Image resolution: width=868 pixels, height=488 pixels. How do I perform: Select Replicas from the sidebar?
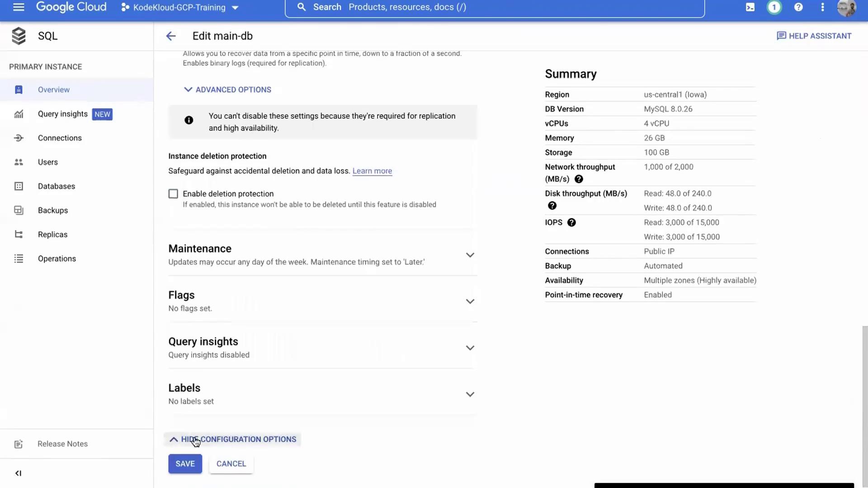[x=52, y=235]
